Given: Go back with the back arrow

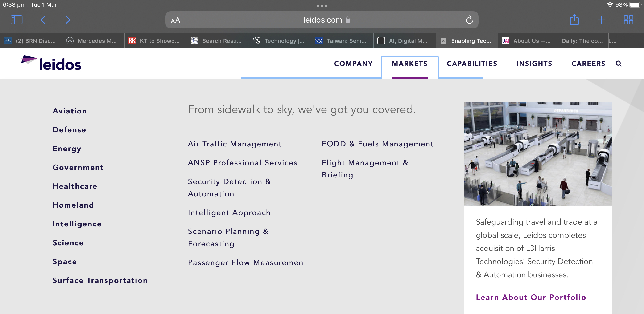Looking at the screenshot, I should 43,20.
